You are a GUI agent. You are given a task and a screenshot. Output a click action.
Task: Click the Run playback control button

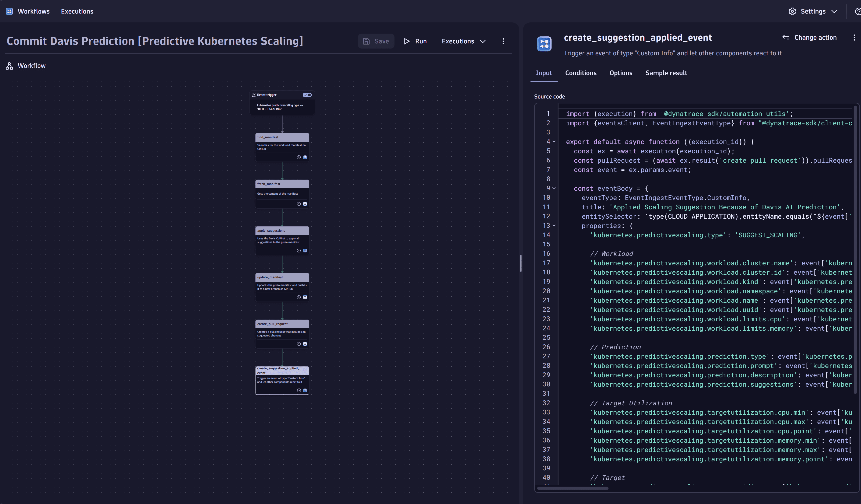pos(416,41)
